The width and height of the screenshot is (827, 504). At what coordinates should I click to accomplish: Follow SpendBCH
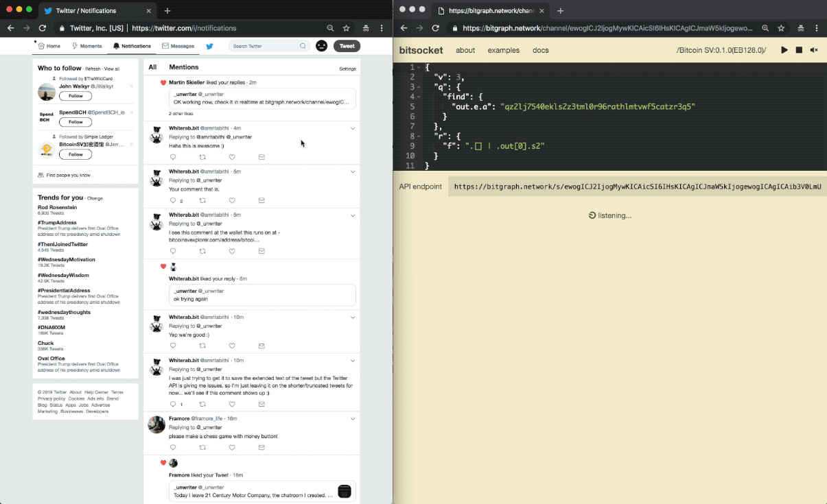point(75,122)
